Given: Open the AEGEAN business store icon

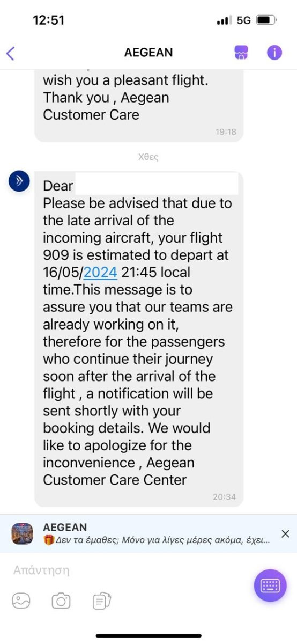Looking at the screenshot, I should pos(241,53).
